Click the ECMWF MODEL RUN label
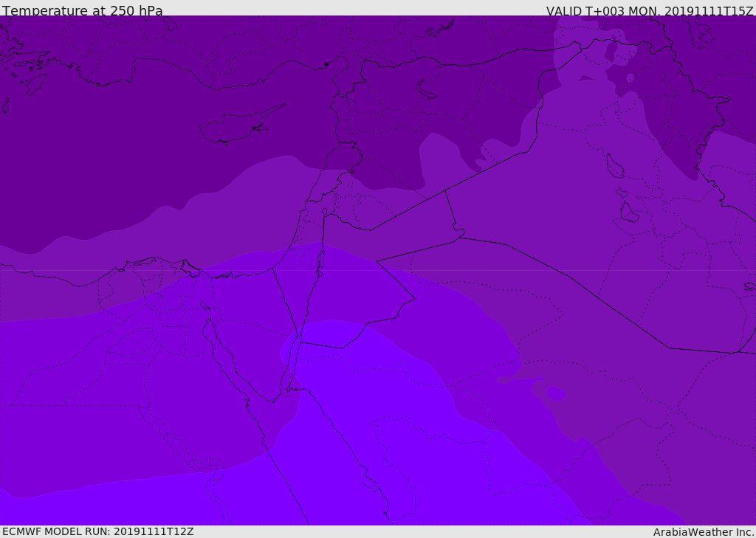 click(98, 531)
